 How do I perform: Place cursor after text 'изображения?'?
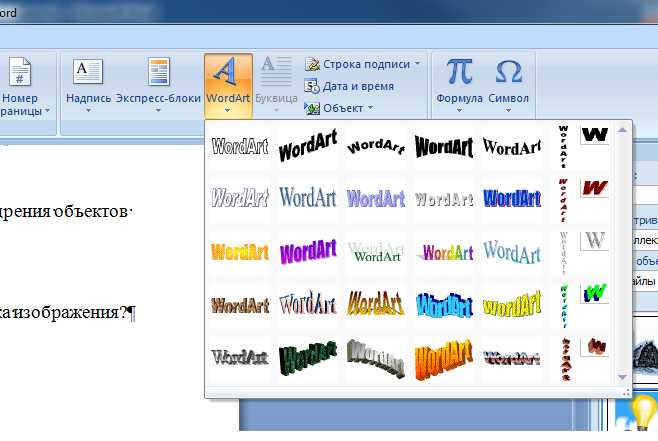pyautogui.click(x=127, y=312)
